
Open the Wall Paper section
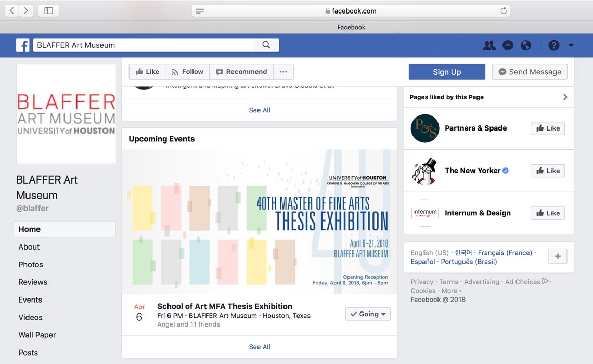tap(37, 335)
